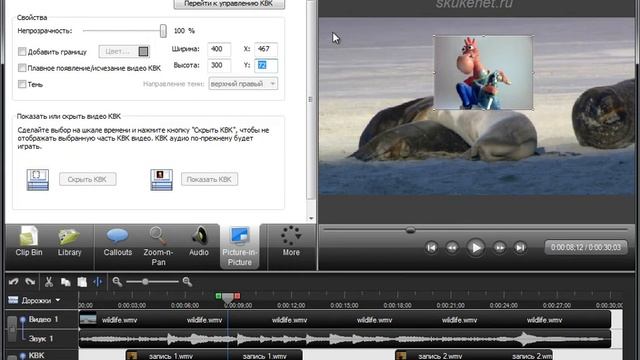
Task: Click the tracks icon beside 'Дорожки'
Action: point(13,300)
